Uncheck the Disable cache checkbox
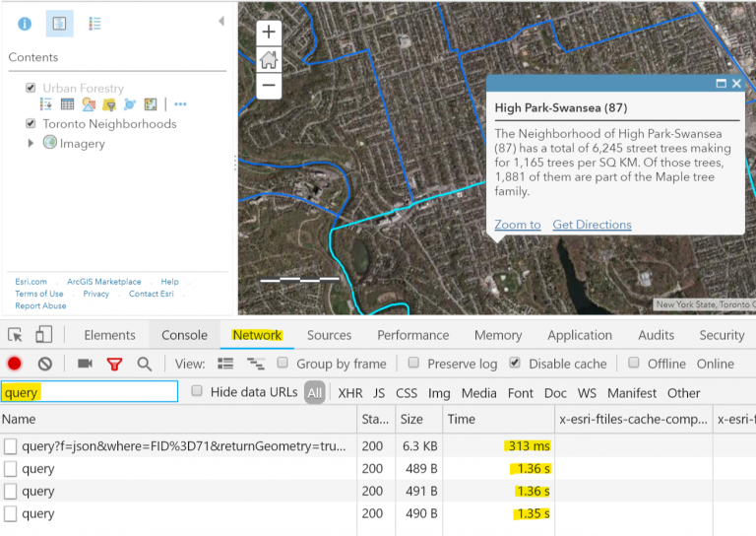The image size is (756, 536). [515, 363]
